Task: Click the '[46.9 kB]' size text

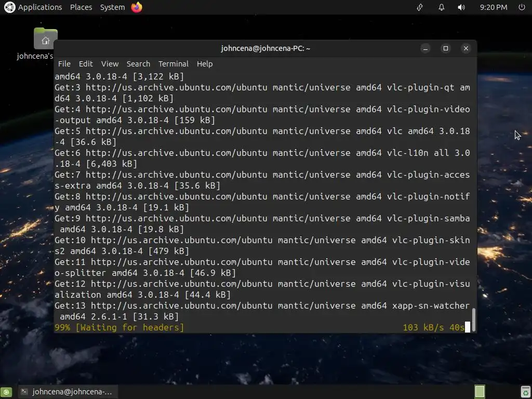Action: 212,273
